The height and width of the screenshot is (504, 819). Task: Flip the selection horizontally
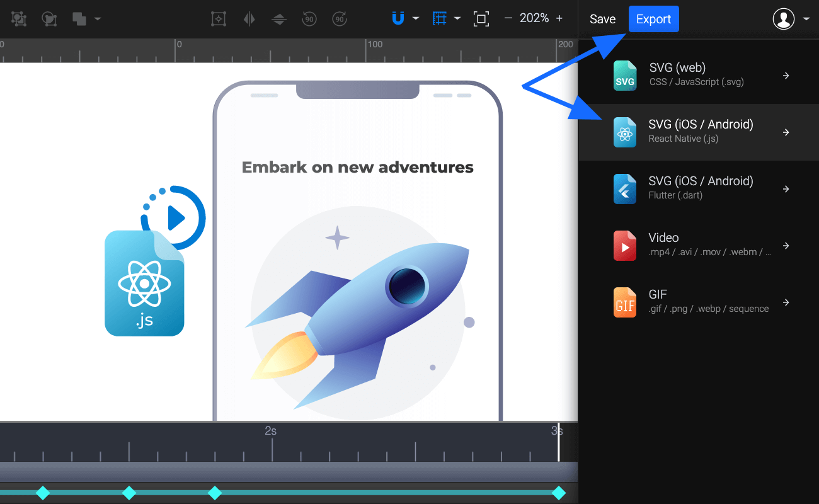pyautogui.click(x=249, y=19)
